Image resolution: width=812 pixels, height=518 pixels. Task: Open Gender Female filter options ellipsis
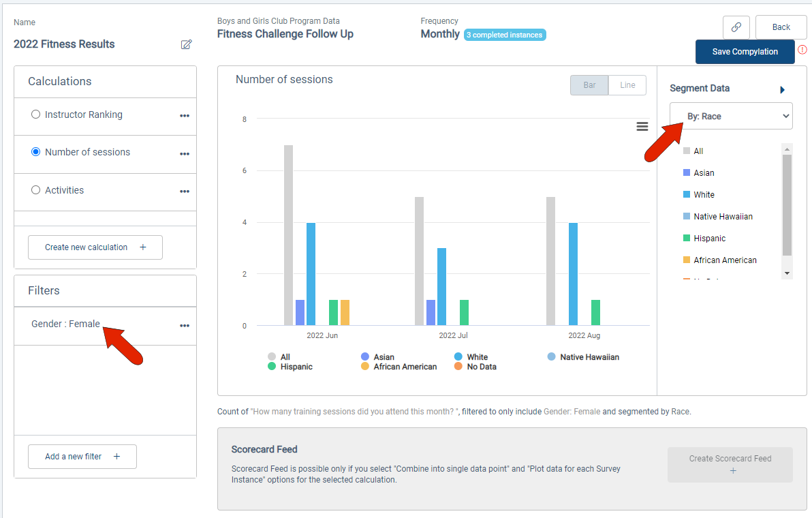pos(185,325)
